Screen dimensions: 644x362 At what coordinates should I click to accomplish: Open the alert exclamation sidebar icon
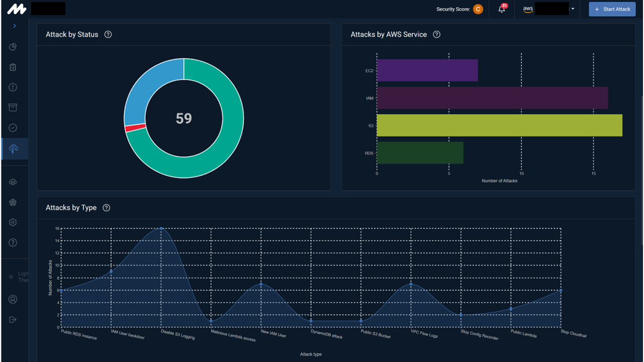point(13,87)
